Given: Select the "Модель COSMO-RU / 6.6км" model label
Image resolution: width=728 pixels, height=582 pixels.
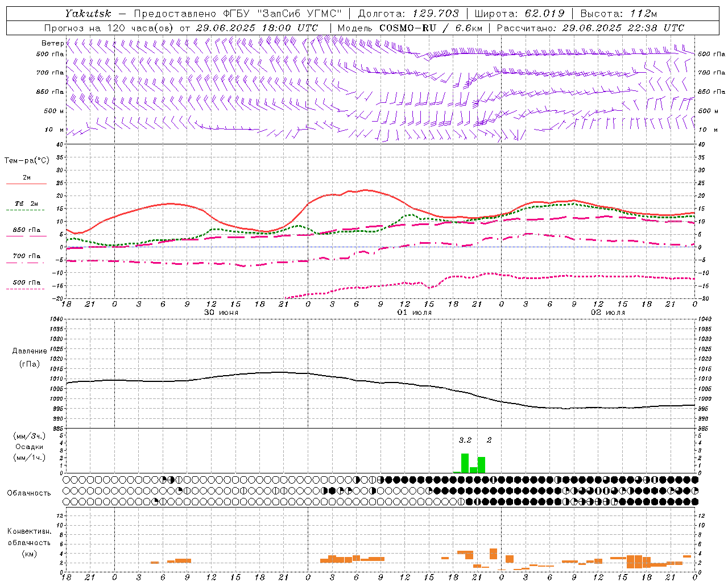Looking at the screenshot, I should click(x=410, y=28).
